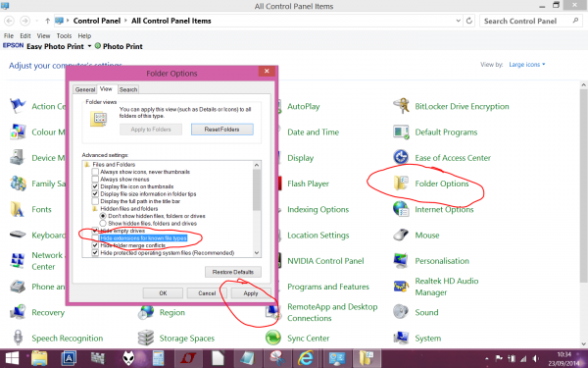Launch Internet Explorer from taskbar
588x368 pixels.
tap(306, 358)
